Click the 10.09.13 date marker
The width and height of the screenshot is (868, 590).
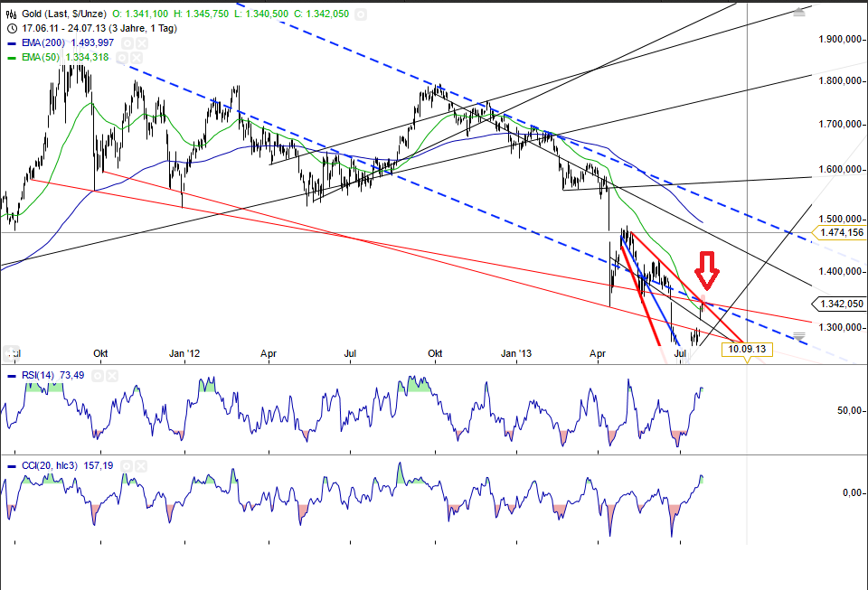(x=747, y=347)
